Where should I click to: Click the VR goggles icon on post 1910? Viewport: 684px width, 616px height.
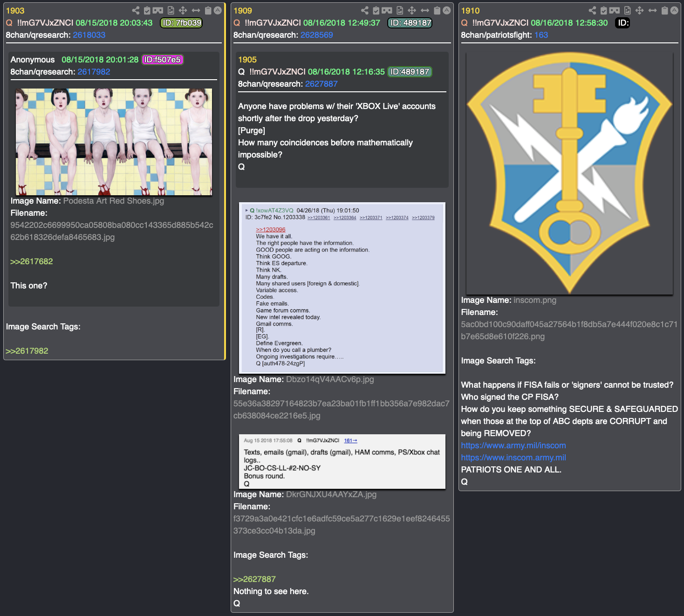point(615,10)
